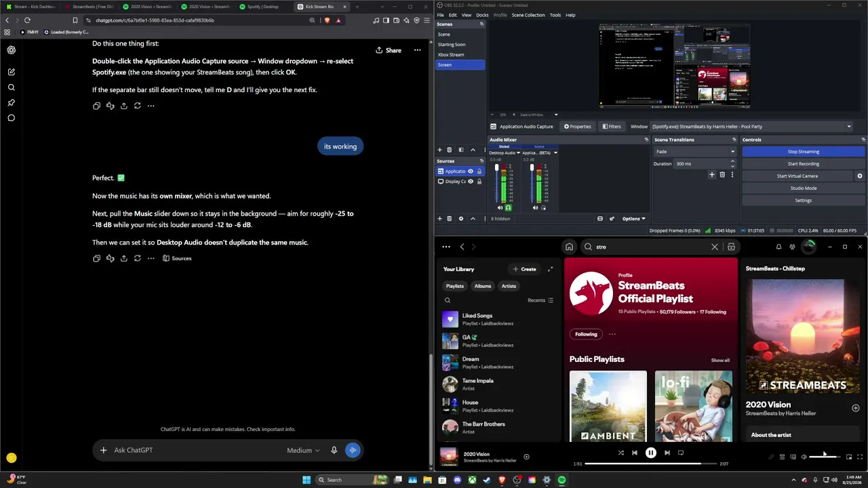Image resolution: width=868 pixels, height=488 pixels.
Task: Clear the Spotify search field
Action: coord(715,247)
